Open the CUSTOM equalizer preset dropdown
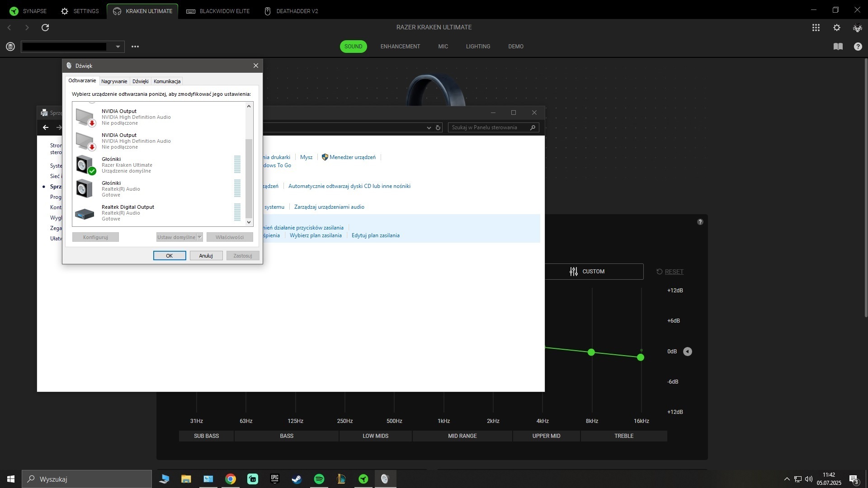 click(x=594, y=272)
